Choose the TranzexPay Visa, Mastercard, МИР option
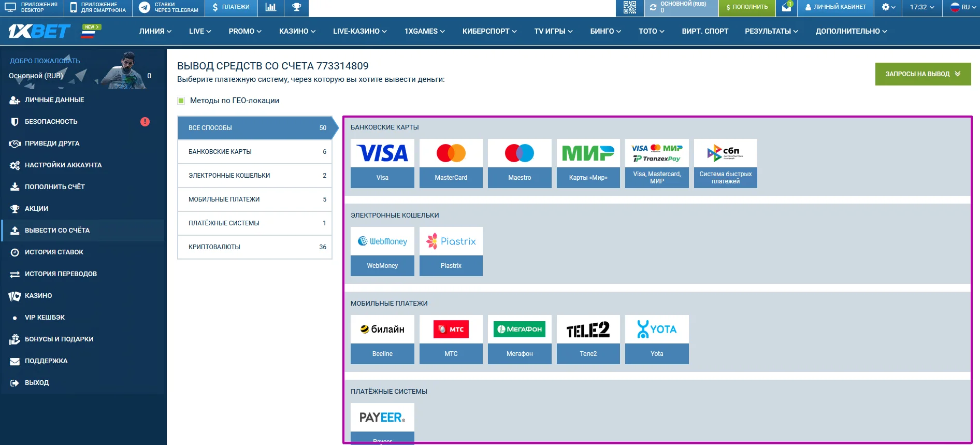This screenshot has height=445, width=980. 657,163
